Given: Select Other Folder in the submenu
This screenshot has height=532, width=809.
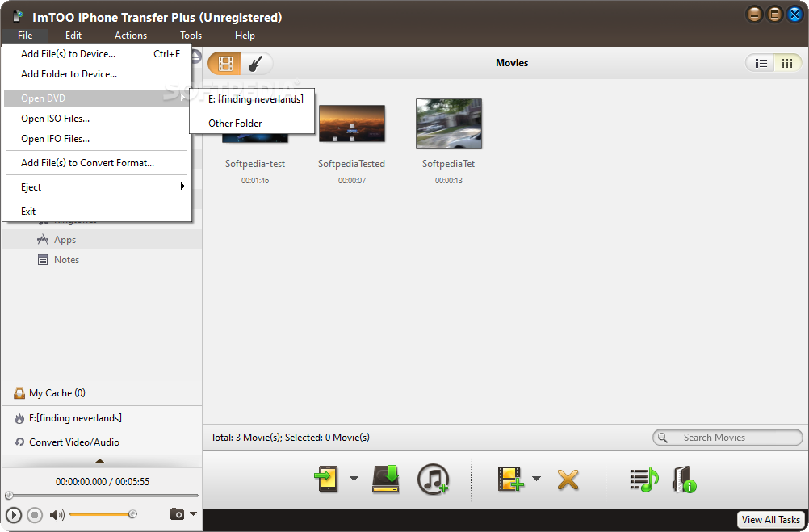Looking at the screenshot, I should [x=252, y=124].
